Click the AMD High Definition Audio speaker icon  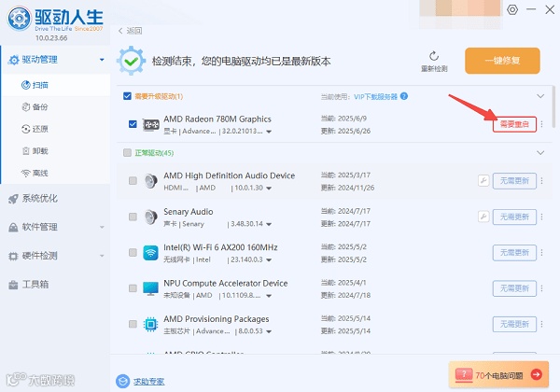point(150,181)
